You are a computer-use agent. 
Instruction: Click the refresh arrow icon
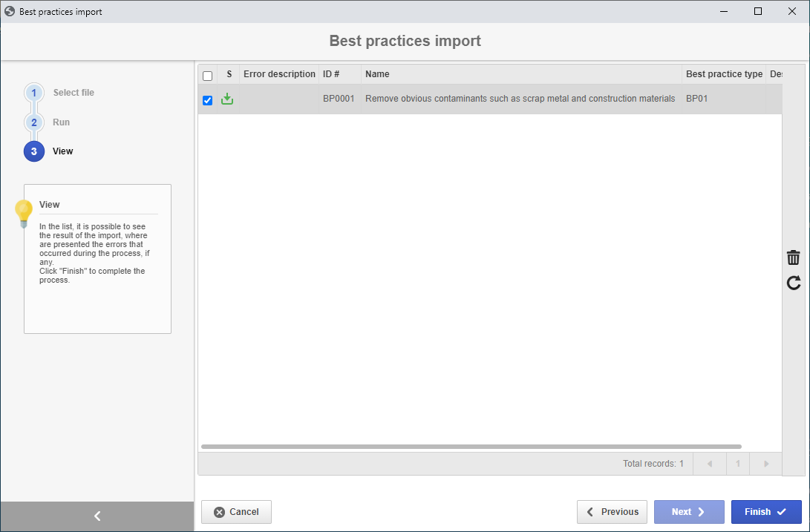pos(794,283)
